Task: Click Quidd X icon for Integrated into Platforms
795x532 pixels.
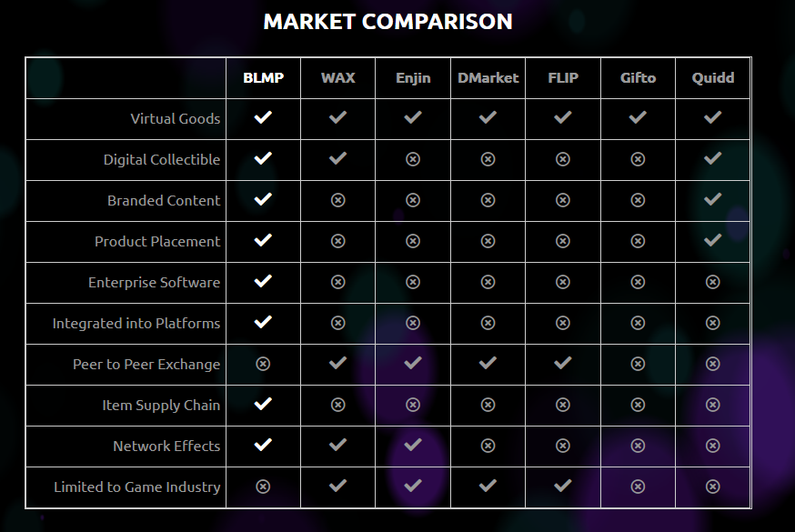Action: tap(713, 323)
